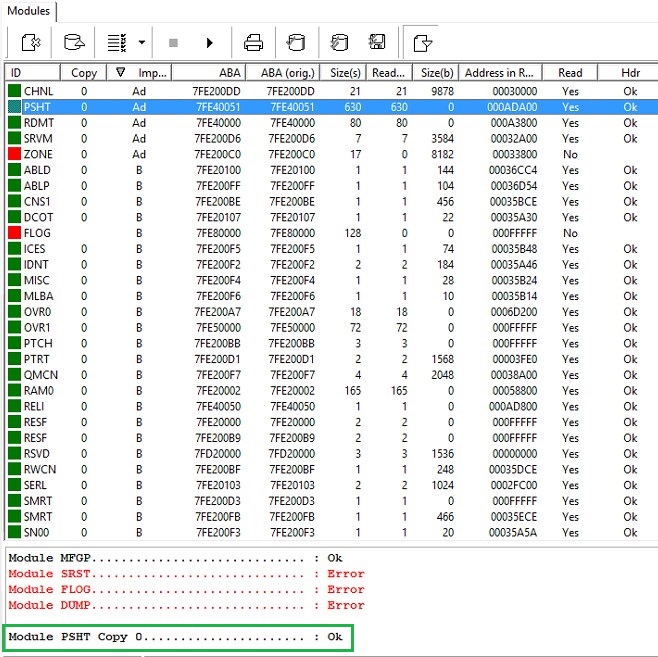Screen dimensions: 658x657
Task: Open the dropdown arrow beside the checklist icon
Action: pos(142,43)
